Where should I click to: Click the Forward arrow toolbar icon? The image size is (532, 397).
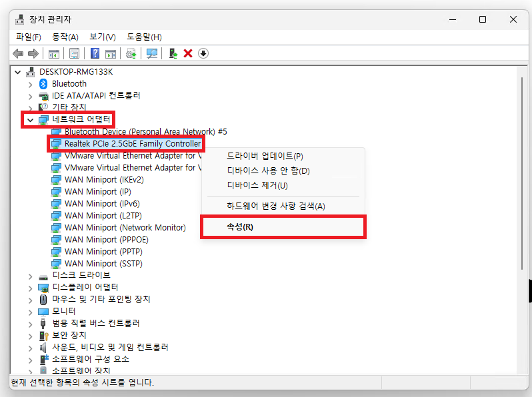click(33, 53)
